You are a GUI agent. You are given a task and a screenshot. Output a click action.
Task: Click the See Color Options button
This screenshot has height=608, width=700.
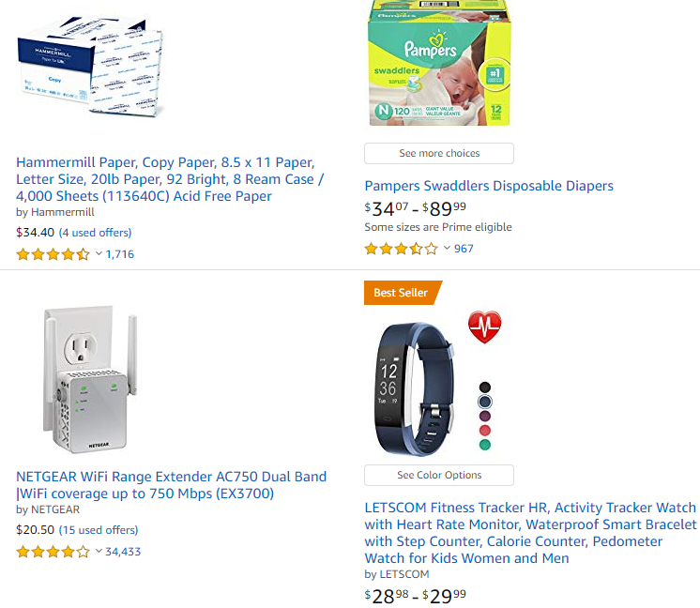tap(439, 476)
